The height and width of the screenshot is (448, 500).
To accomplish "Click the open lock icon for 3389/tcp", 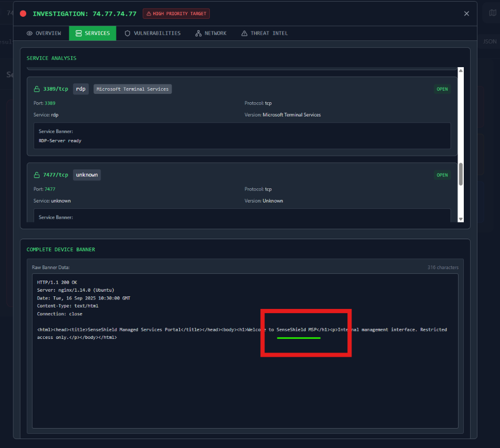I will 37,89.
